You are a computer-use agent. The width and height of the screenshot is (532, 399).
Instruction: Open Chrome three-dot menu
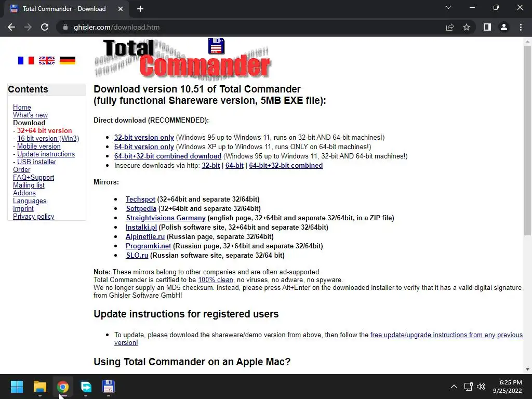(x=521, y=27)
